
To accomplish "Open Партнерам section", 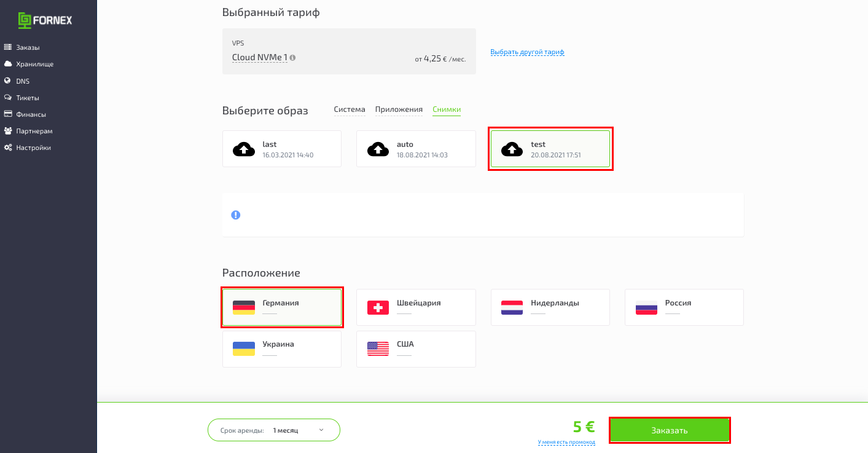I will [x=34, y=131].
